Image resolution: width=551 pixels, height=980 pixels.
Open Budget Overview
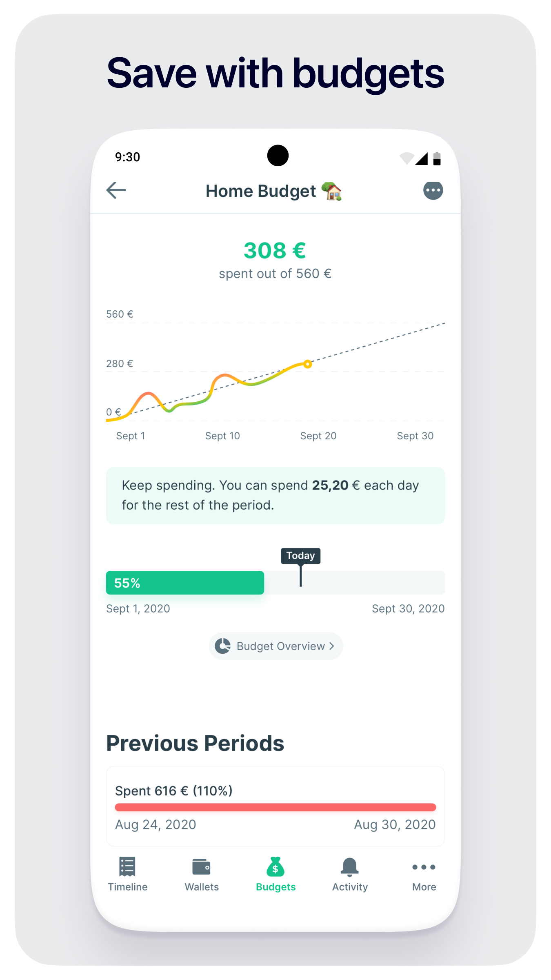coord(275,646)
